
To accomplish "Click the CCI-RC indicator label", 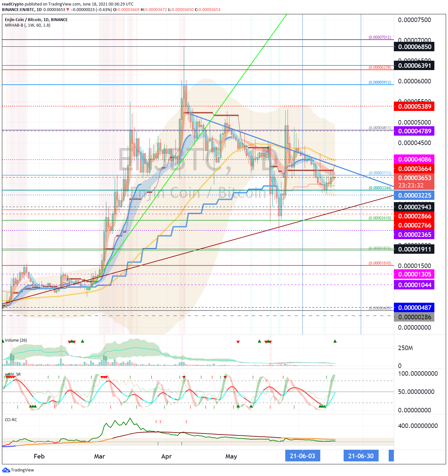I will coord(11,420).
